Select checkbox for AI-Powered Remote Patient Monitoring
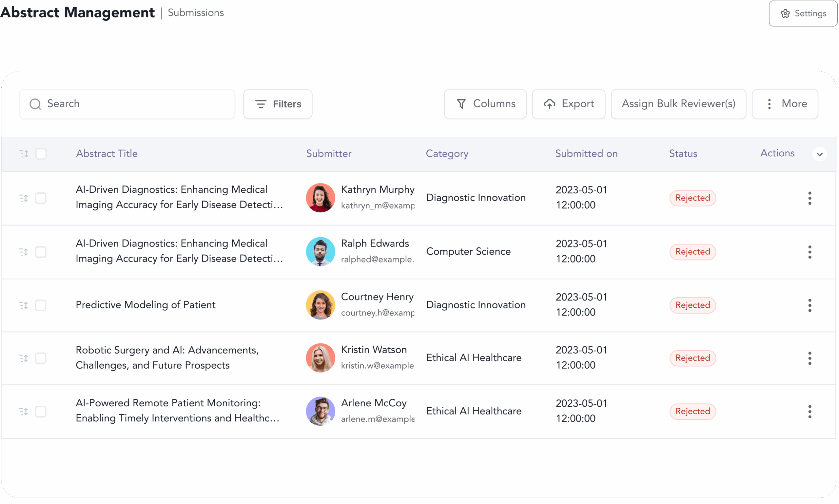 [x=41, y=411]
